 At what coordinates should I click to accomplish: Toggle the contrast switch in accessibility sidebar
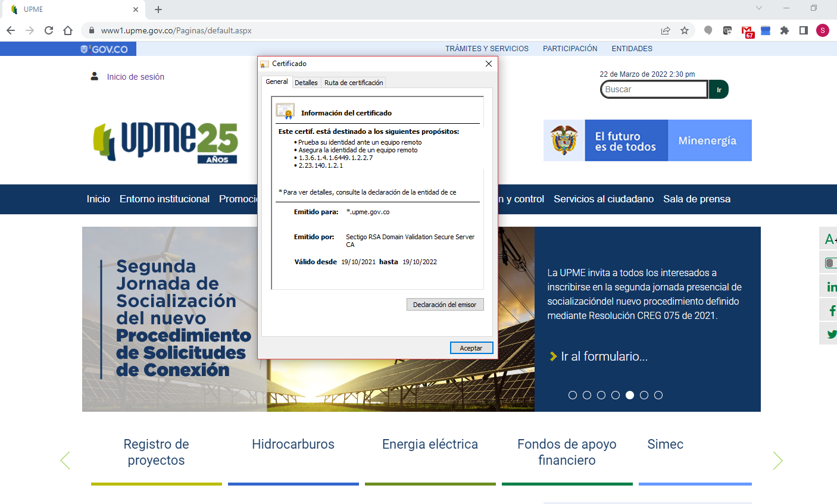pos(830,263)
